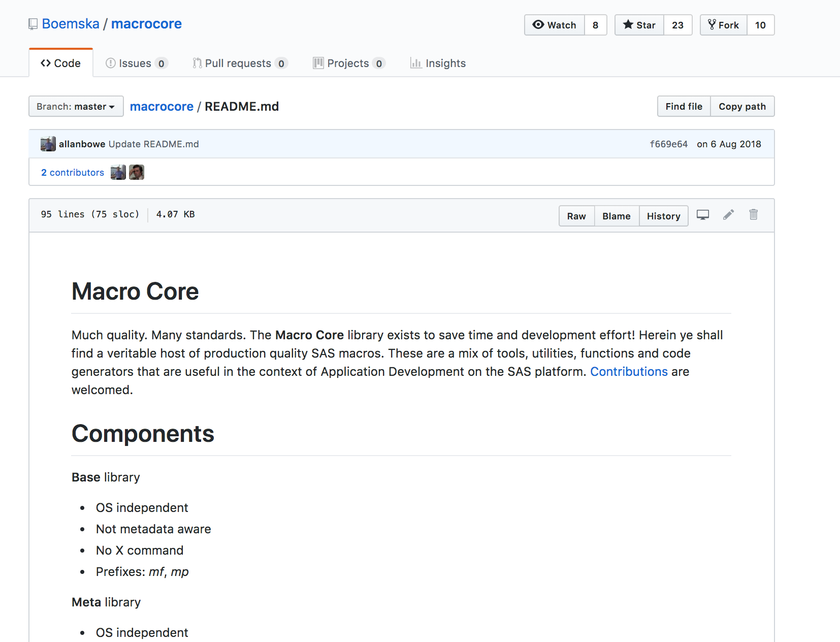Open allanbowe author link in commit
Screen dimensions: 840x642
82,144
